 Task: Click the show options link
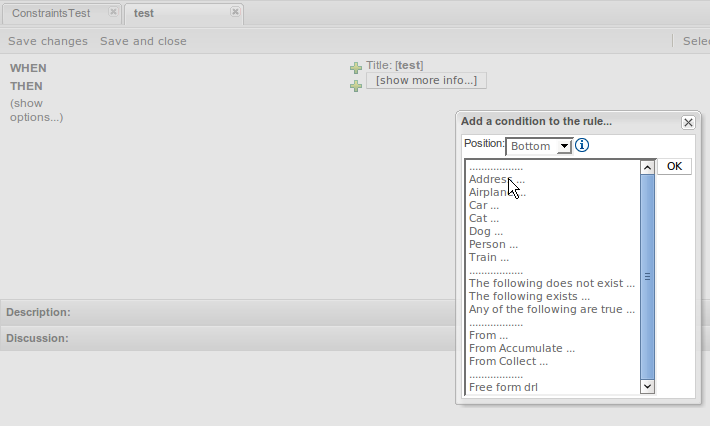[36, 110]
